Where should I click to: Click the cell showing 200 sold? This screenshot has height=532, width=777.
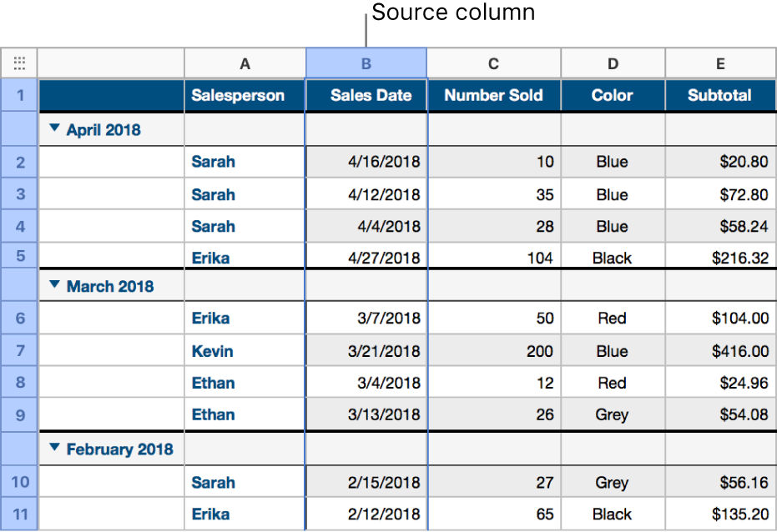coord(493,351)
